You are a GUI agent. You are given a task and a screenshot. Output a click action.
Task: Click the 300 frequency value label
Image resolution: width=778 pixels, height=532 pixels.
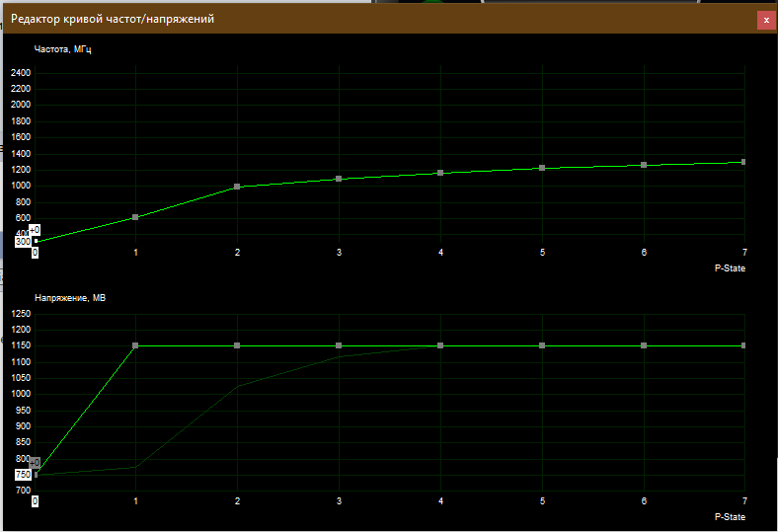23,242
